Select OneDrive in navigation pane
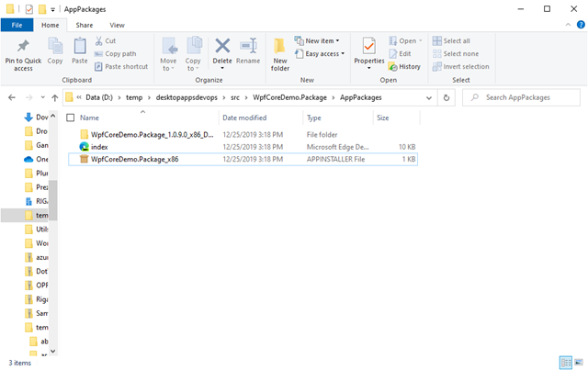The width and height of the screenshot is (588, 370). [x=37, y=160]
